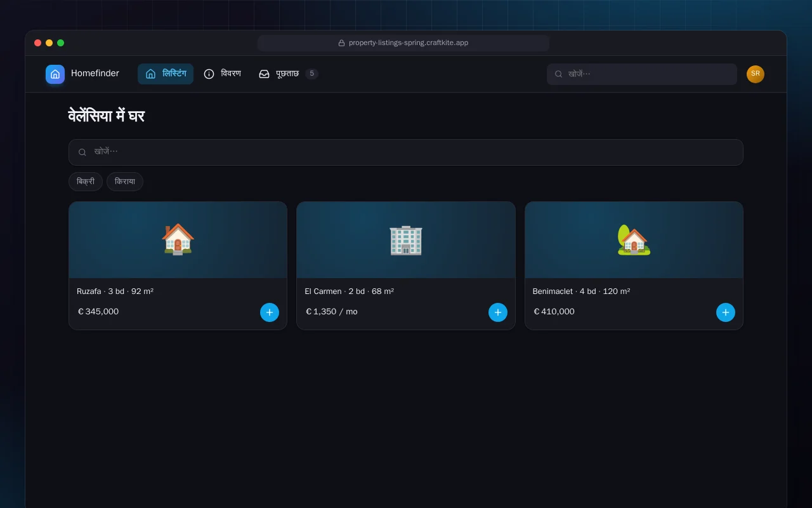
Task: Click the Homefinder brand name
Action: [95, 74]
